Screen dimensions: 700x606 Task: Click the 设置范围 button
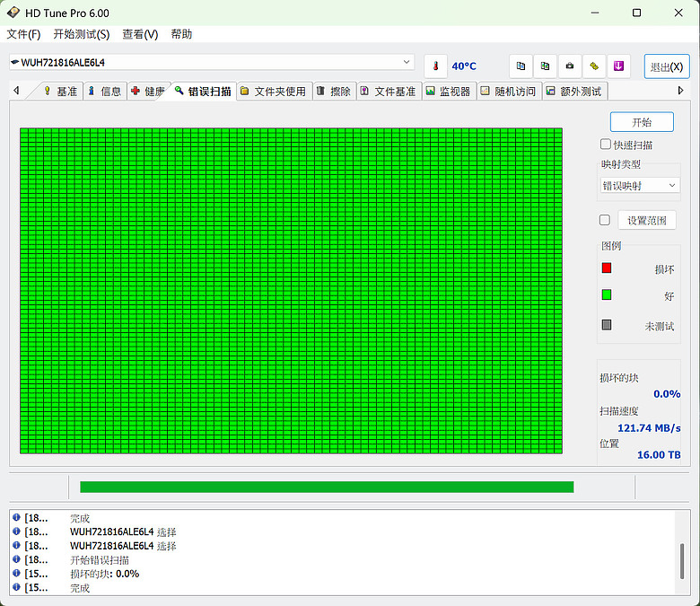coord(647,220)
